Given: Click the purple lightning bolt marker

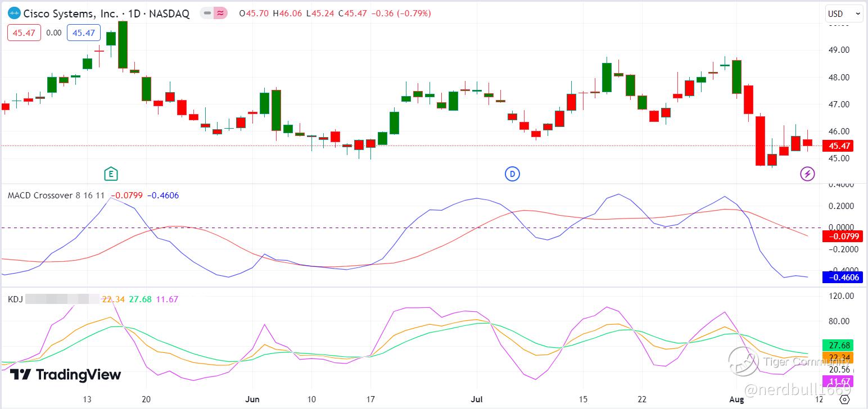Looking at the screenshot, I should [x=807, y=174].
